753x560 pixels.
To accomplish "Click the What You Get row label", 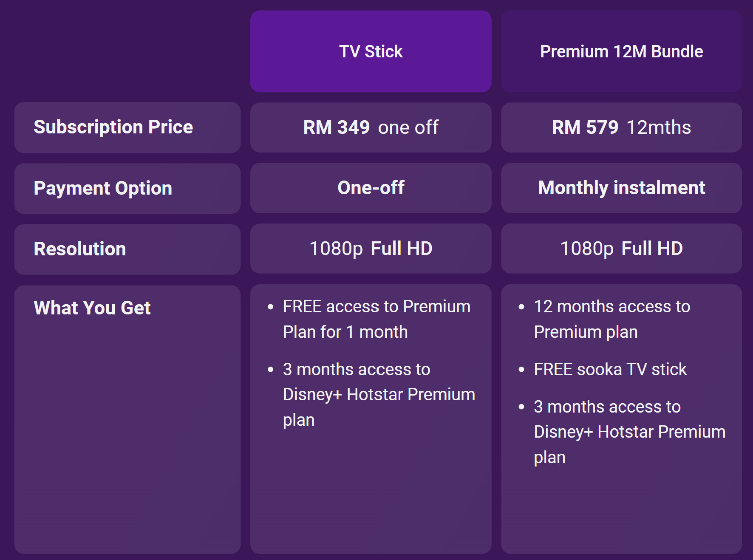I will click(x=92, y=308).
